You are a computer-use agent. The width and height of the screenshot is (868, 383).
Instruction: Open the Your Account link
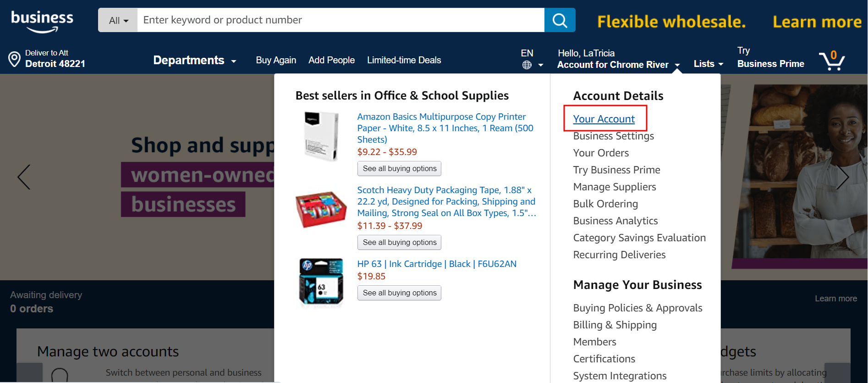tap(604, 119)
